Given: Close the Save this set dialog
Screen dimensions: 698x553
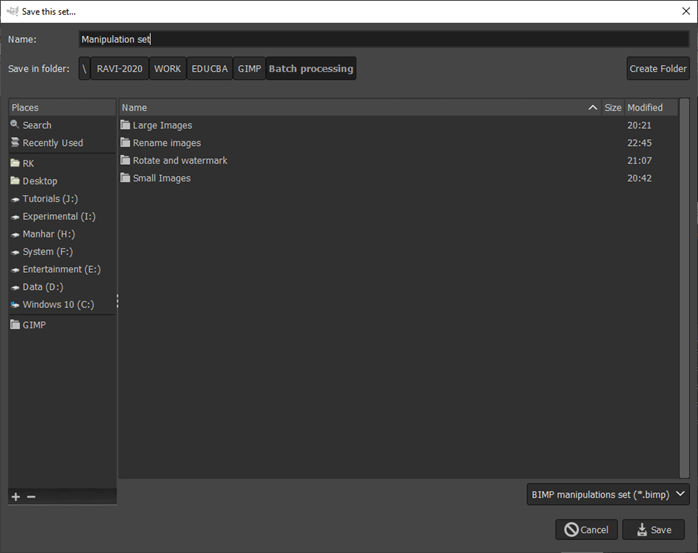Looking at the screenshot, I should coord(686,11).
